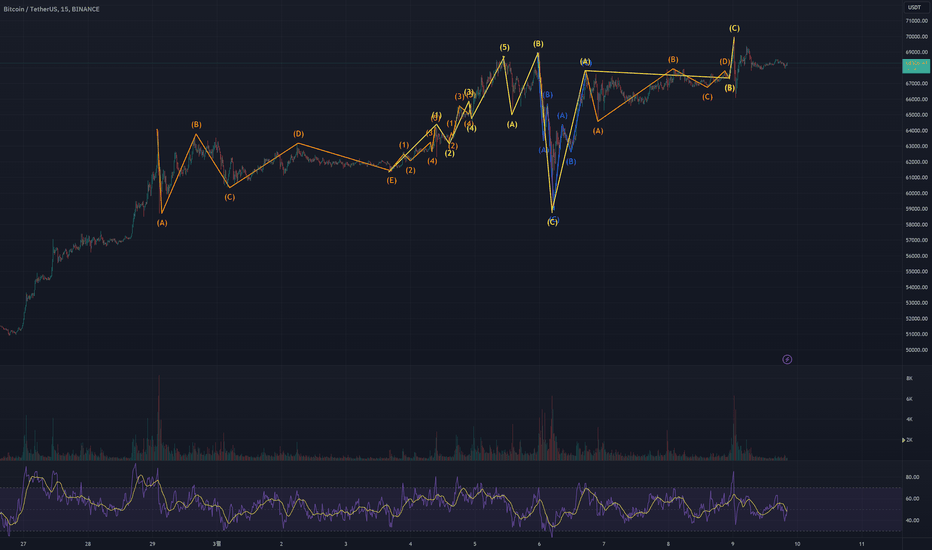932x550 pixels.
Task: Click the Bitcoin / TetherUS chart title
Action: [52, 9]
